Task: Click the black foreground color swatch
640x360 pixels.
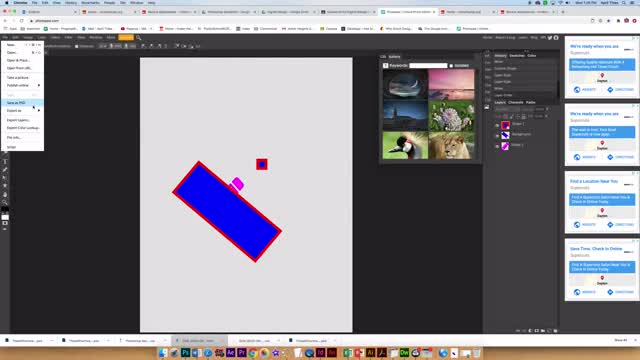Action: click(x=4, y=210)
